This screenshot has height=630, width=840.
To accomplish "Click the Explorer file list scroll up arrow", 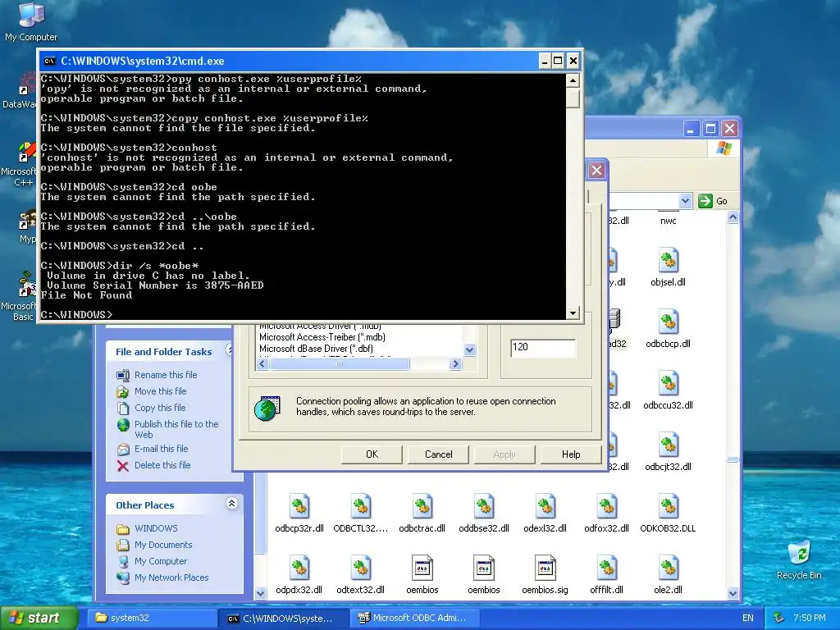I will point(733,217).
